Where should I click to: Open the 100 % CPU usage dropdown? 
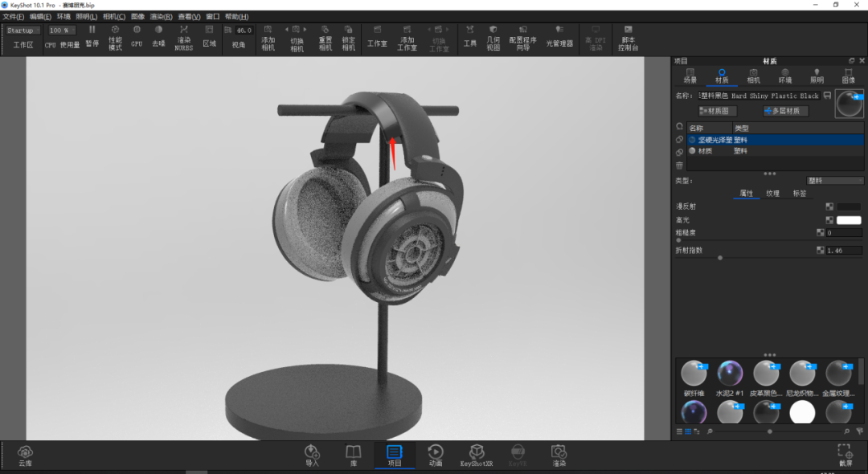tap(62, 31)
